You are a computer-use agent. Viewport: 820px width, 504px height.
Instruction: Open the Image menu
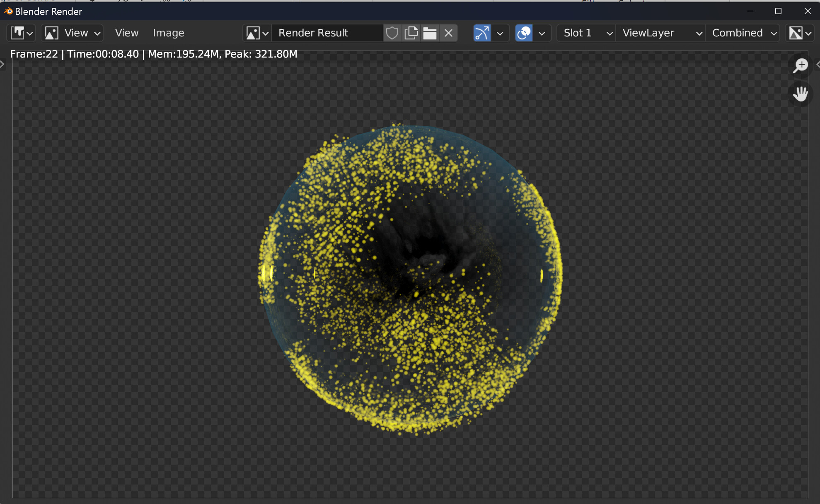168,33
